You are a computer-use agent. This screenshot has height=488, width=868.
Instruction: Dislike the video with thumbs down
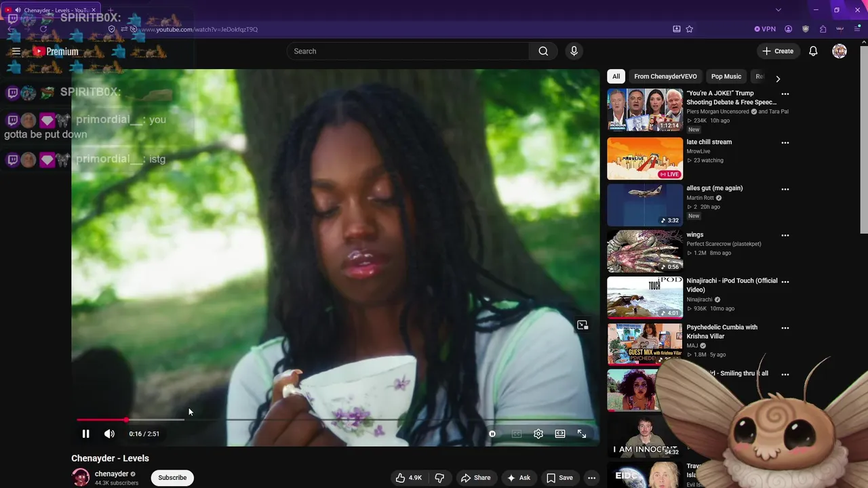(x=439, y=478)
